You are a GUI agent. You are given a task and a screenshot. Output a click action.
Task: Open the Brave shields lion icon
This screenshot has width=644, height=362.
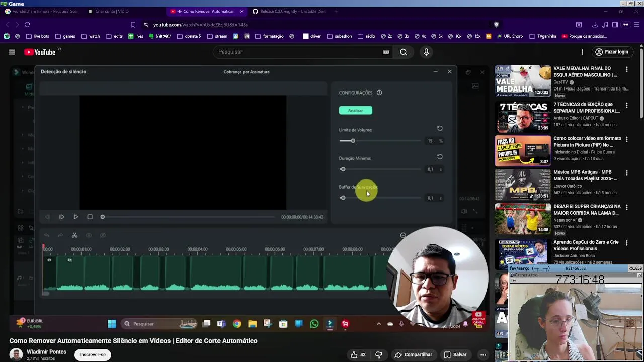tap(496, 25)
